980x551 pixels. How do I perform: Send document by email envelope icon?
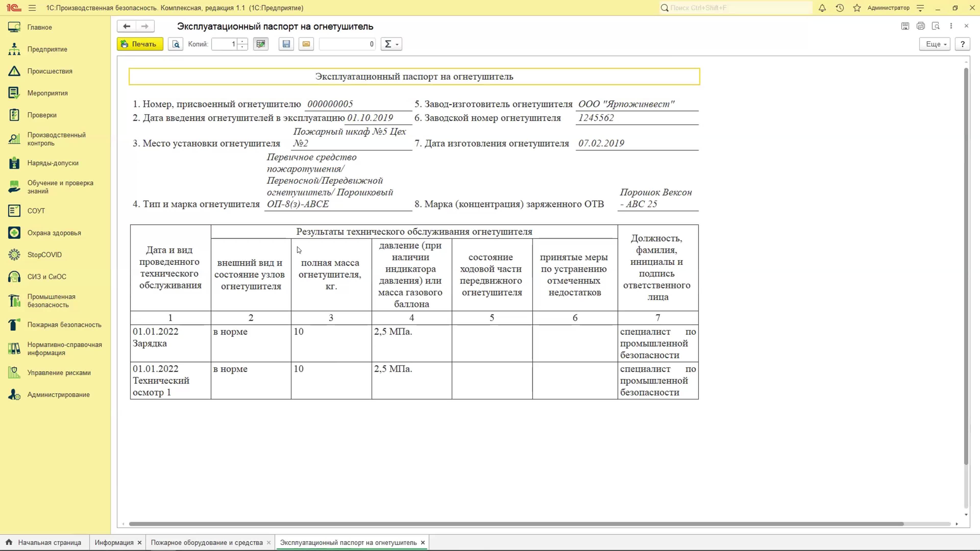[x=306, y=44]
